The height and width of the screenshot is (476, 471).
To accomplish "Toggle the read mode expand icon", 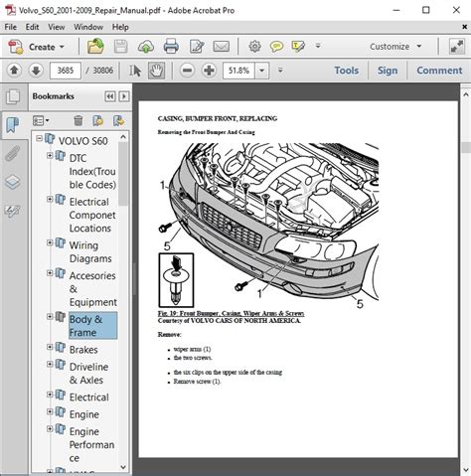I will (x=457, y=47).
